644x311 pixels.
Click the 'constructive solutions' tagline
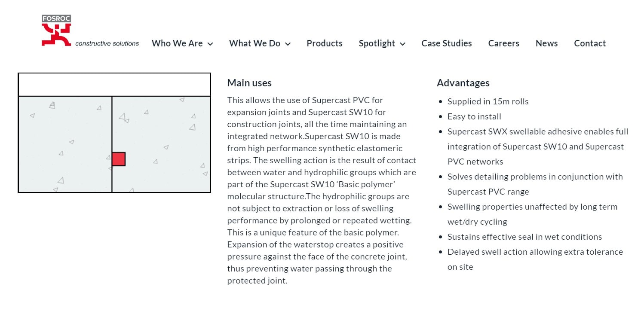click(x=107, y=43)
